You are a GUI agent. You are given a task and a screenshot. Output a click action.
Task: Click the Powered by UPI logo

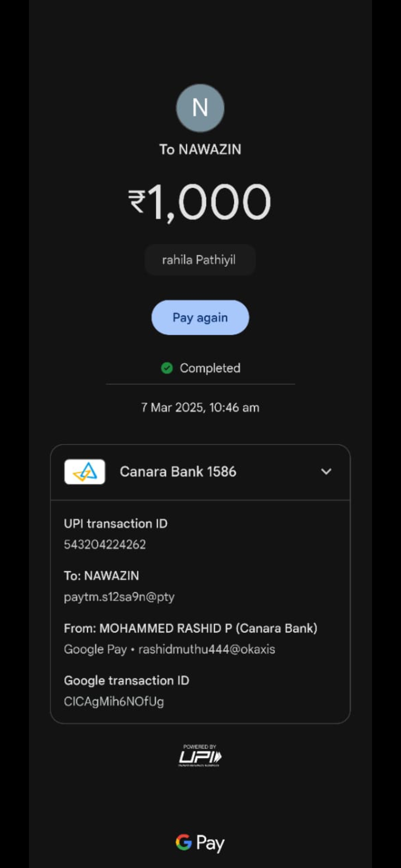(x=200, y=756)
